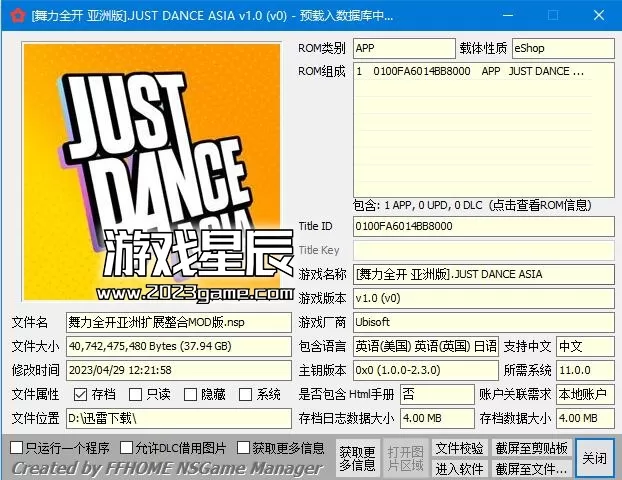
Task: Check the 获取更多信息 checkbox
Action: [x=241, y=448]
